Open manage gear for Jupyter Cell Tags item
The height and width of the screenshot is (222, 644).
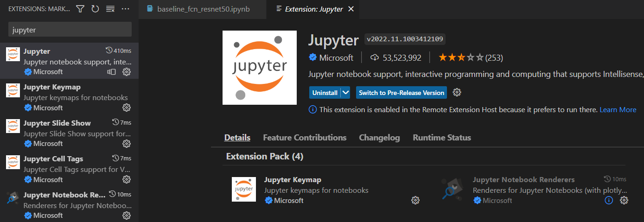(126, 179)
